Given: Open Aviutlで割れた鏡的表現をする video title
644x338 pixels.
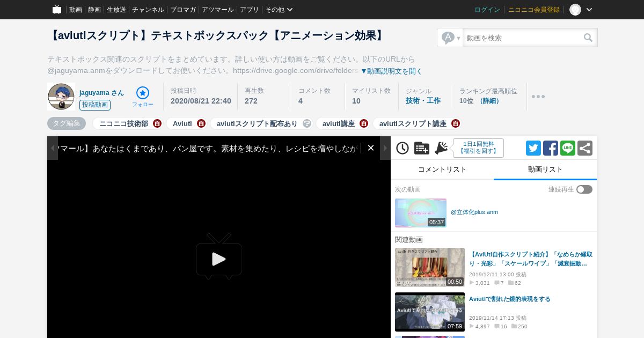Looking at the screenshot, I should pyautogui.click(x=510, y=299).
